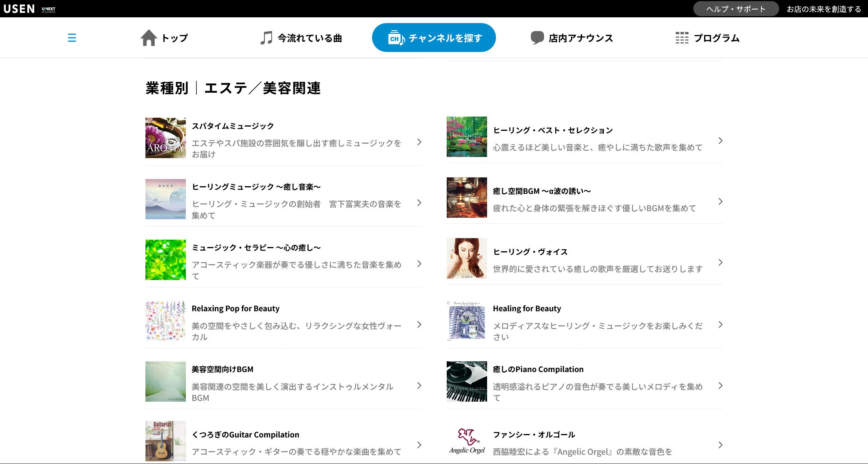Open the Relaxing Pop for Beauty link

pos(235,309)
